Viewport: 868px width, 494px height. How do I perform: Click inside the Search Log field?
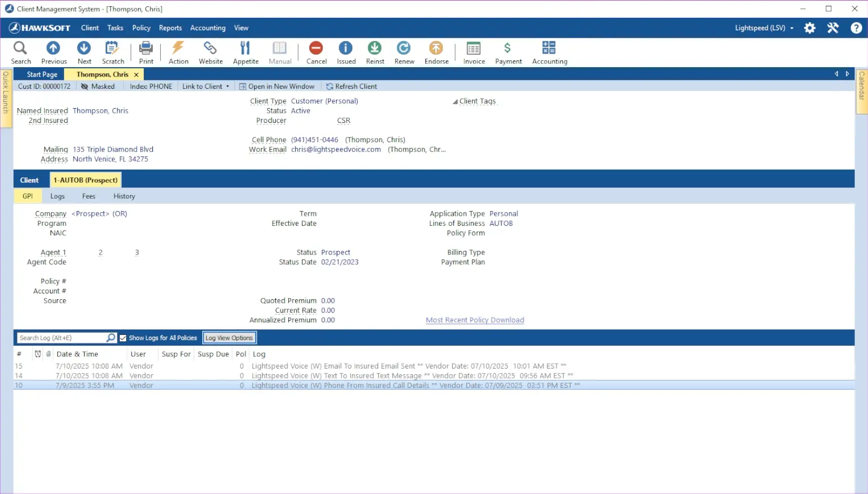(60, 338)
